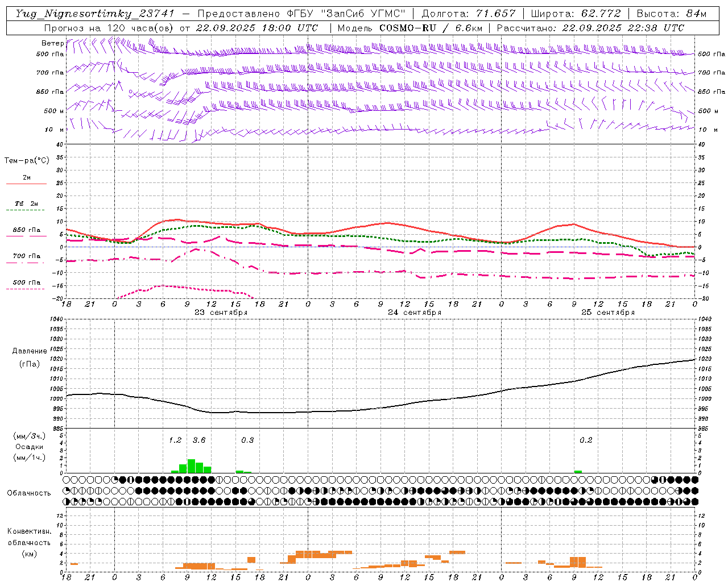
Task: Click the 1.2 precipitation total value
Action: click(x=175, y=440)
